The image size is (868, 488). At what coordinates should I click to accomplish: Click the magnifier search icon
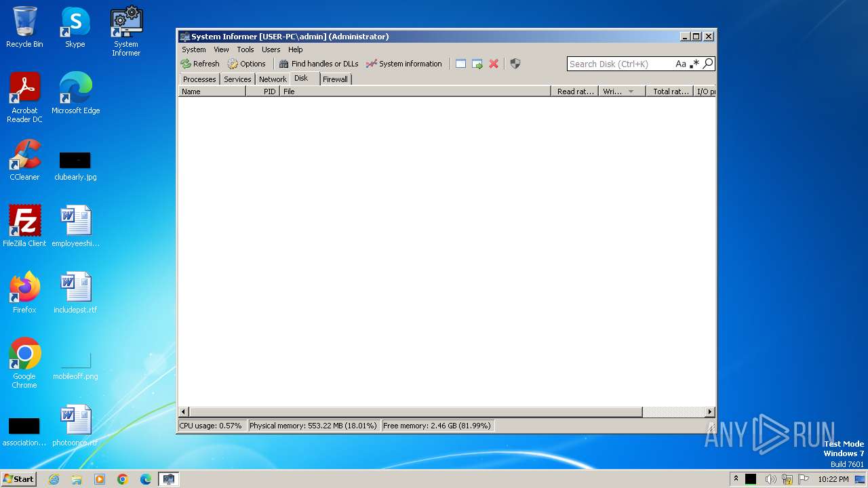708,64
